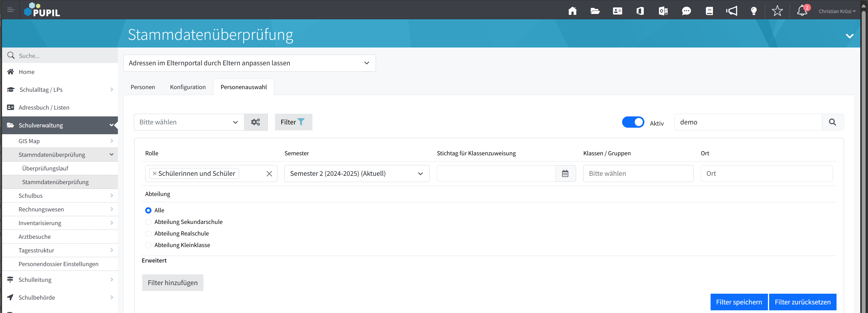The width and height of the screenshot is (868, 313).
Task: Open the chat speech bubble icon
Action: [x=686, y=11]
